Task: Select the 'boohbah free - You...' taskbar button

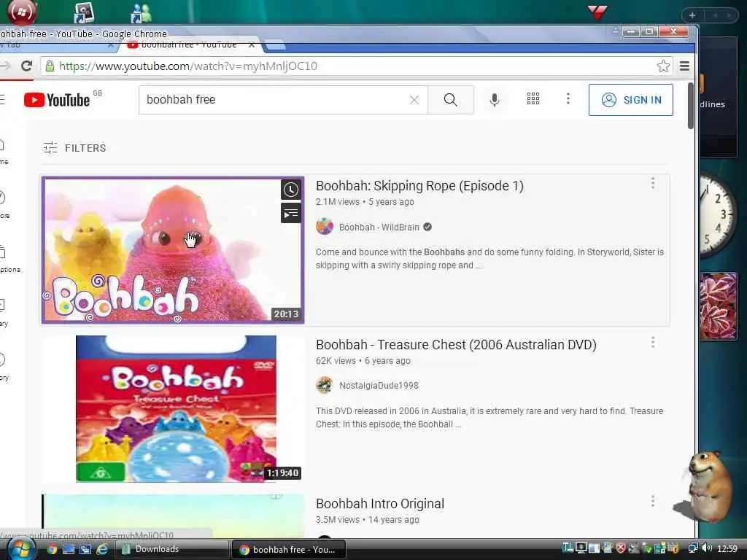Action: point(289,550)
